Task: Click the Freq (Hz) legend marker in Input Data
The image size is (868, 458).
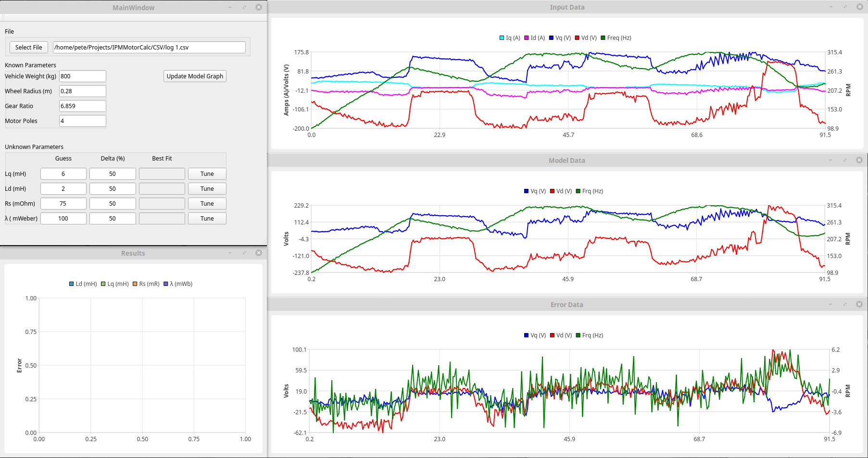Action: coord(603,38)
